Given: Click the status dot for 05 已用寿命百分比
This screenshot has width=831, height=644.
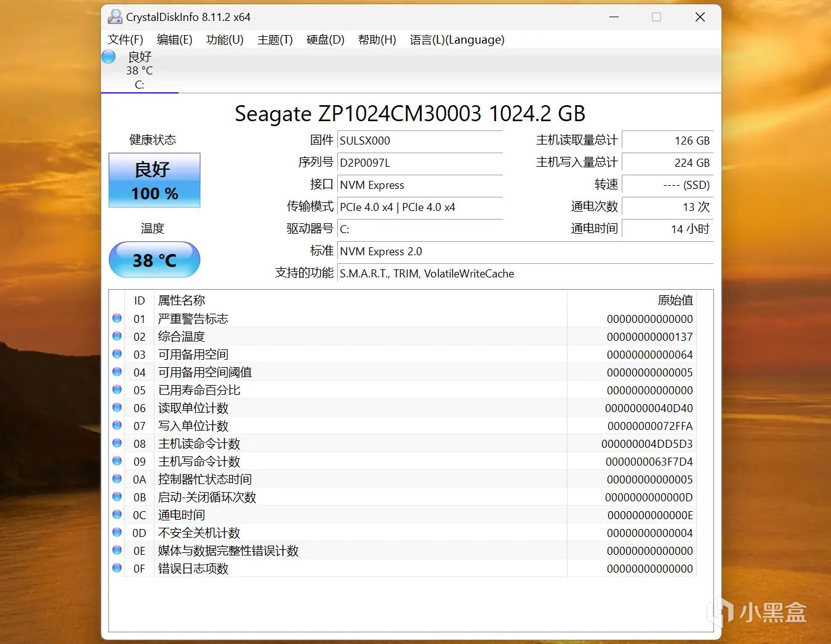Looking at the screenshot, I should pyautogui.click(x=117, y=390).
